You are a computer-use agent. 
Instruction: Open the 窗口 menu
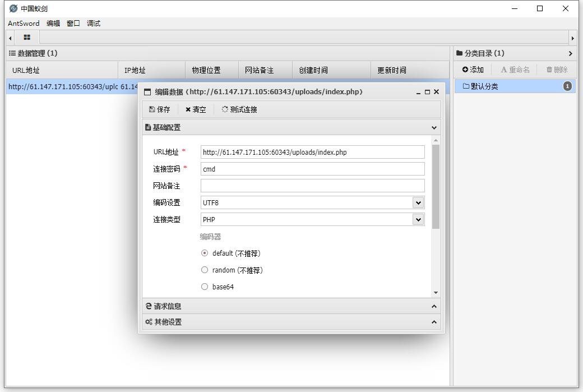point(73,24)
